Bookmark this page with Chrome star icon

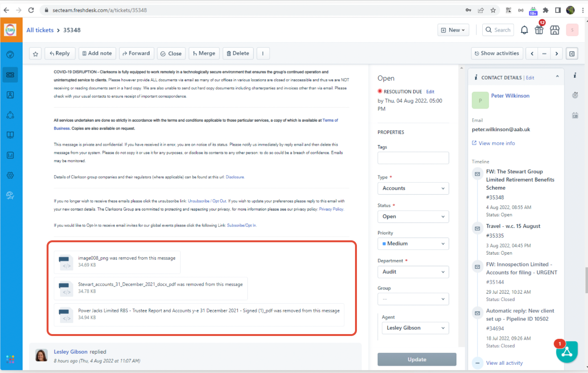493,10
